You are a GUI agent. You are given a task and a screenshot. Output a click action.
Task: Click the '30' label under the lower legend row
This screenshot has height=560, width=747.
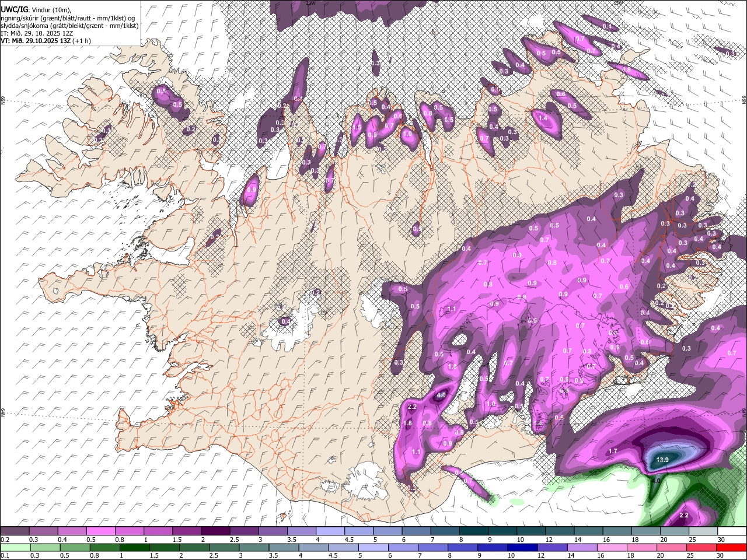721,556
